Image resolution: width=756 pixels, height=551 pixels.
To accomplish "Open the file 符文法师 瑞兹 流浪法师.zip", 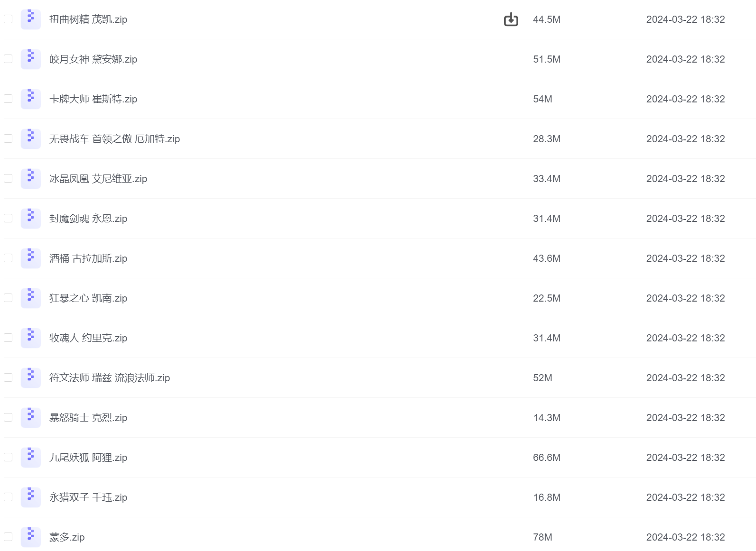I will [110, 378].
